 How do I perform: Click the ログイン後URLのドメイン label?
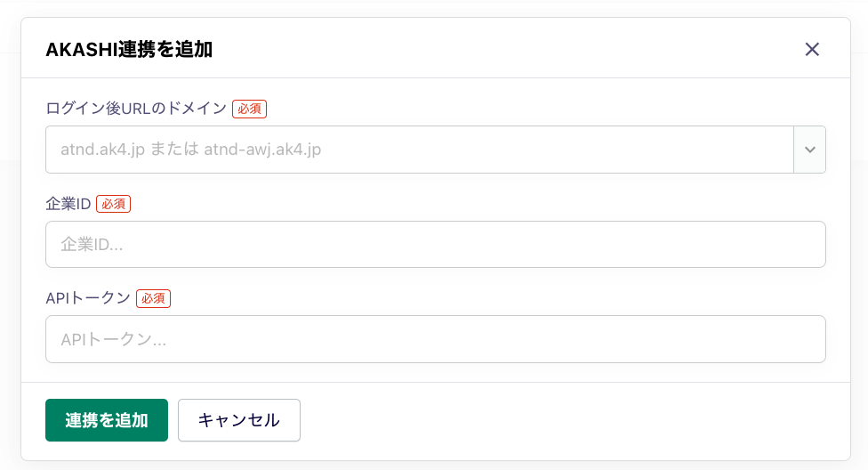(136, 109)
